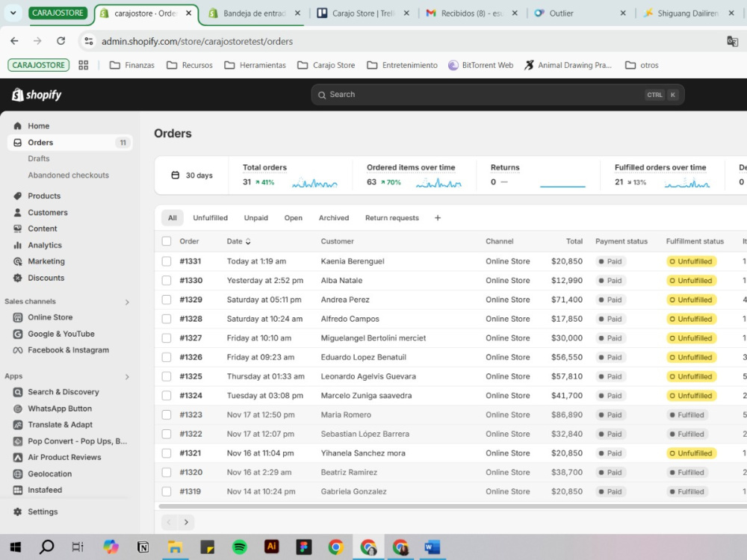Image resolution: width=747 pixels, height=560 pixels.
Task: Open Adobe Illustrator from the taskbar
Action: [272, 547]
